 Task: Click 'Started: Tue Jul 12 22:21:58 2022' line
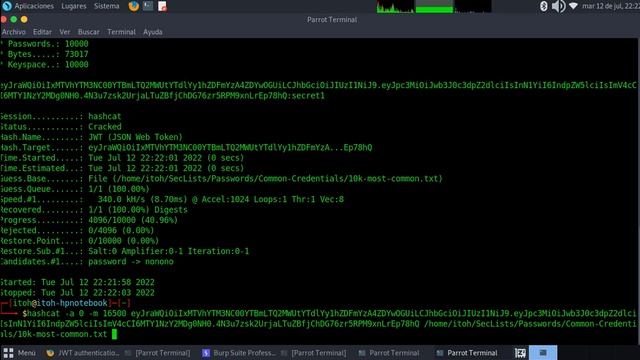pyautogui.click(x=78, y=282)
